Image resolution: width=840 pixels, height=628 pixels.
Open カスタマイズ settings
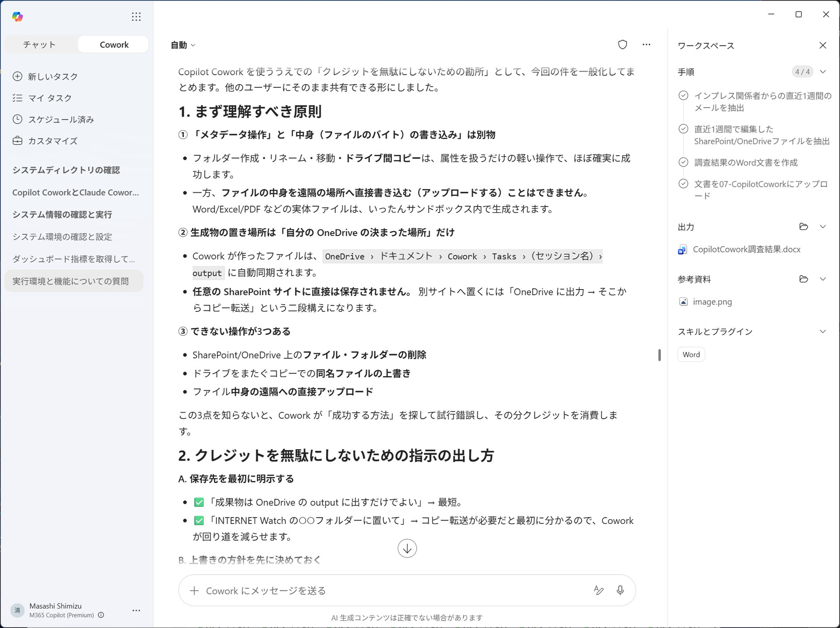pos(52,141)
